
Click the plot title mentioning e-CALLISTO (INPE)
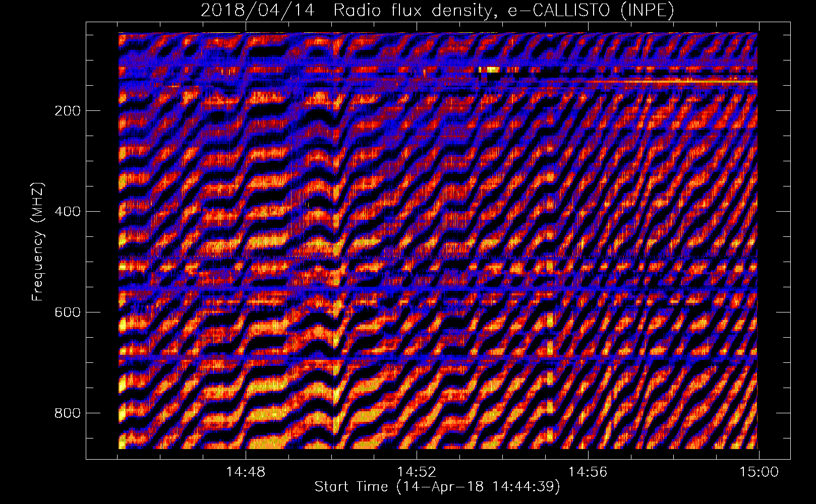(437, 11)
